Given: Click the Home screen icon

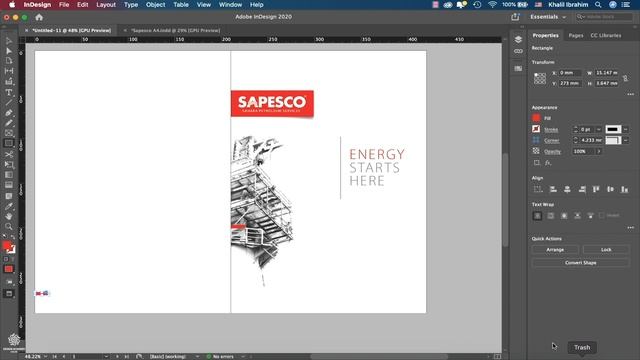Looking at the screenshot, I should pos(39,17).
